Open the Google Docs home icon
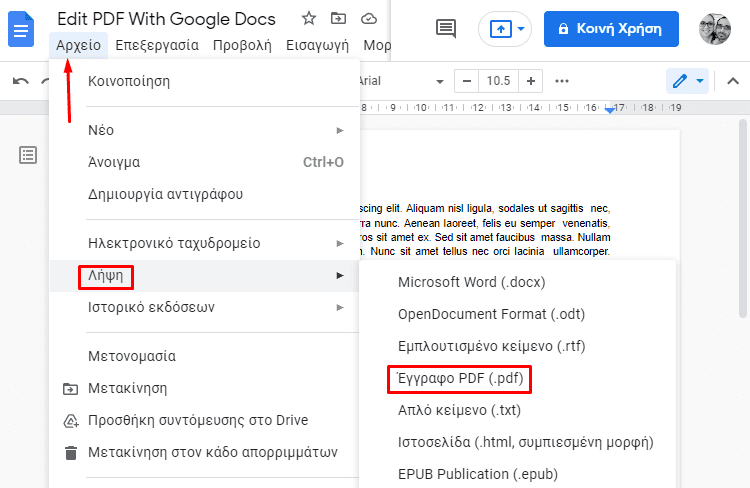Screen dimensions: 750x488 pos(21,30)
